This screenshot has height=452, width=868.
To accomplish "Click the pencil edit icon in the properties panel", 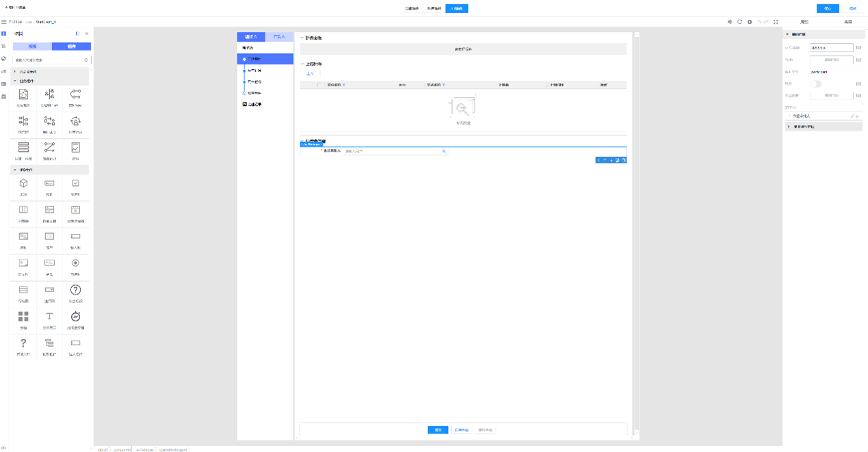I will tap(852, 116).
